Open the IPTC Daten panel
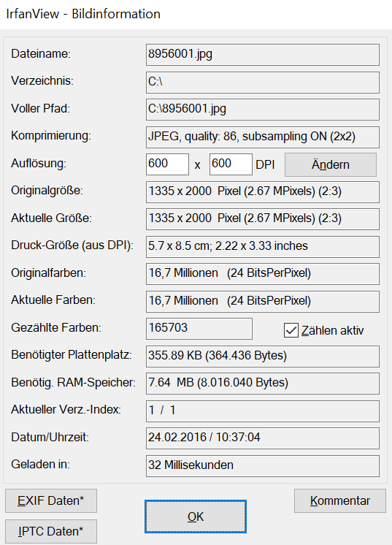This screenshot has height=545, width=392. [51, 531]
